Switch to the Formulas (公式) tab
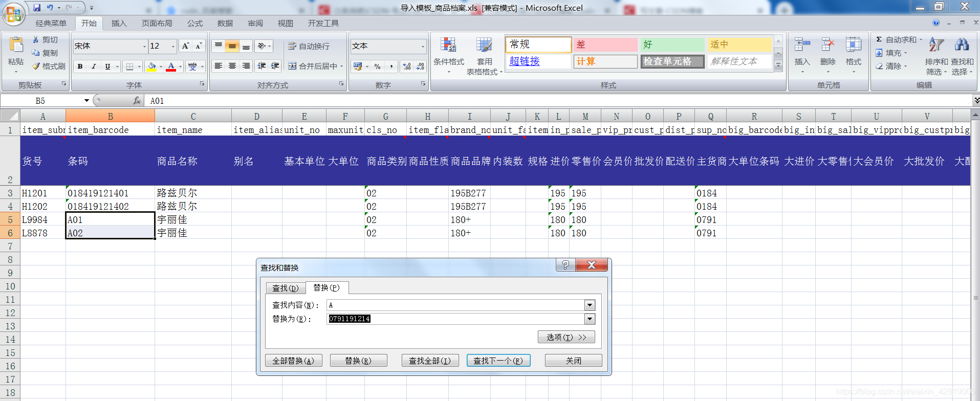The image size is (980, 401). pyautogui.click(x=194, y=23)
